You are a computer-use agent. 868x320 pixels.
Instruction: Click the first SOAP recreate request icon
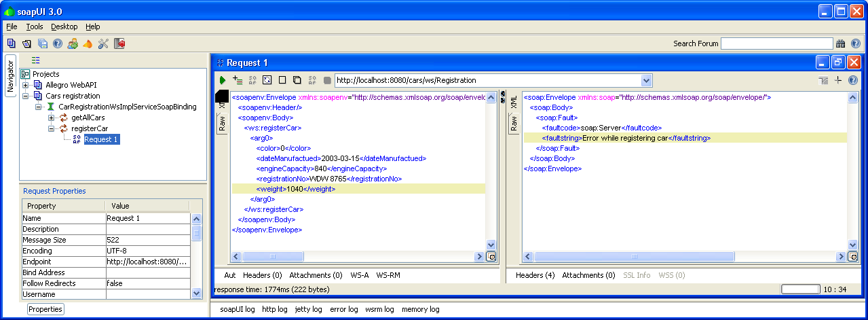point(252,80)
